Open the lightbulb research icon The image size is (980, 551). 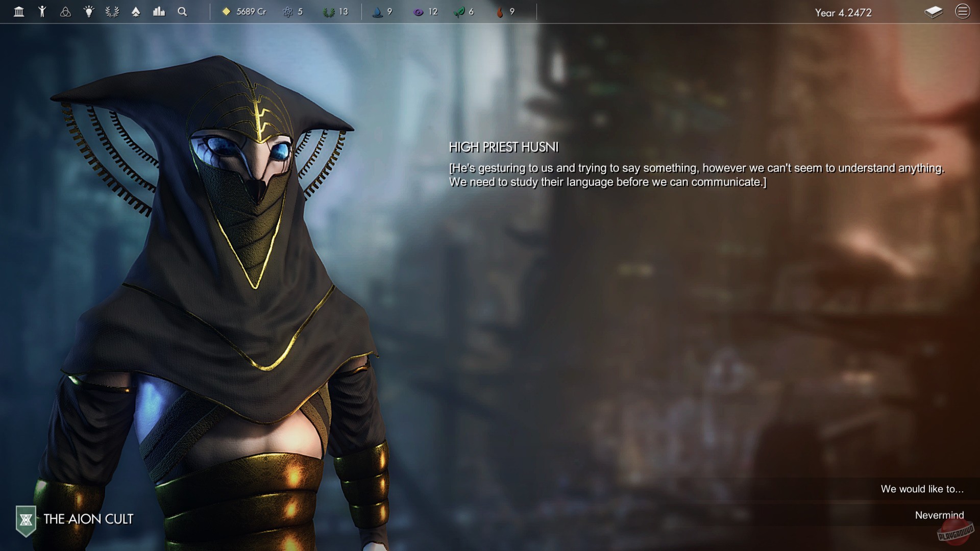pyautogui.click(x=89, y=12)
